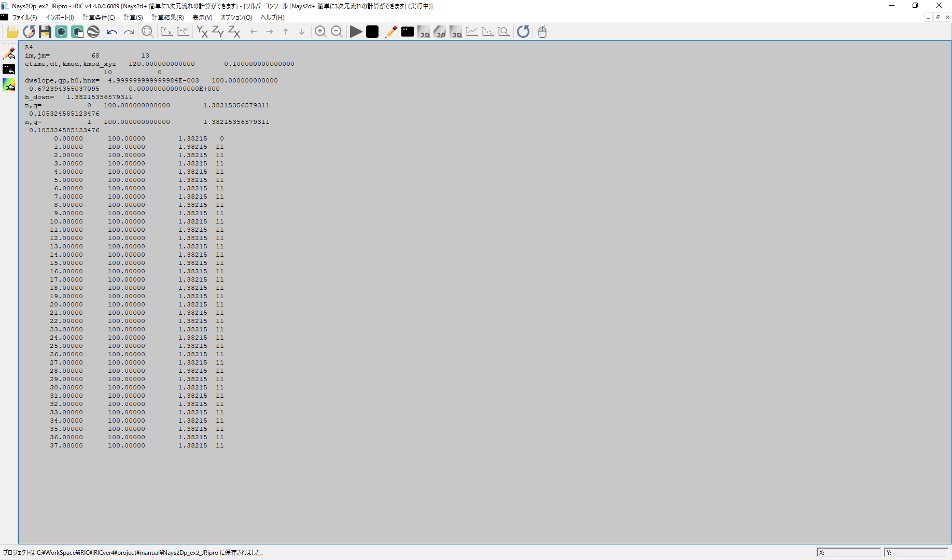
Task: Open the 表示(V) menu
Action: click(x=202, y=18)
